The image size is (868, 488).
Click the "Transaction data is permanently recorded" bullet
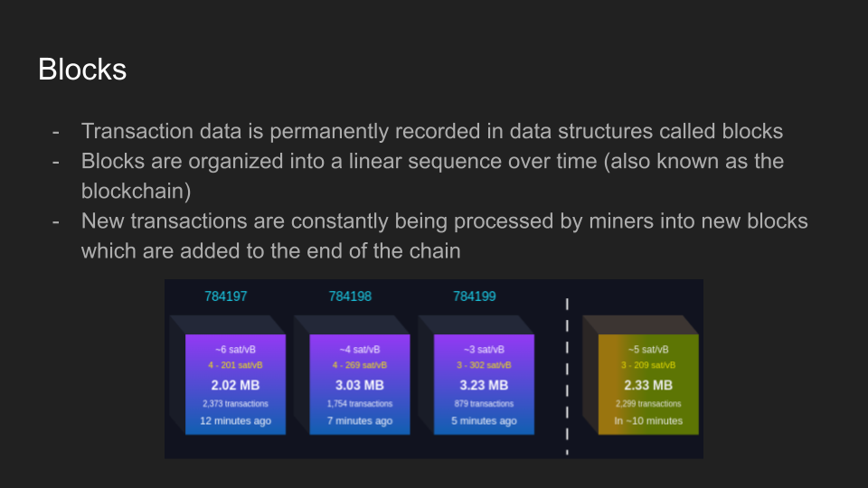click(431, 131)
